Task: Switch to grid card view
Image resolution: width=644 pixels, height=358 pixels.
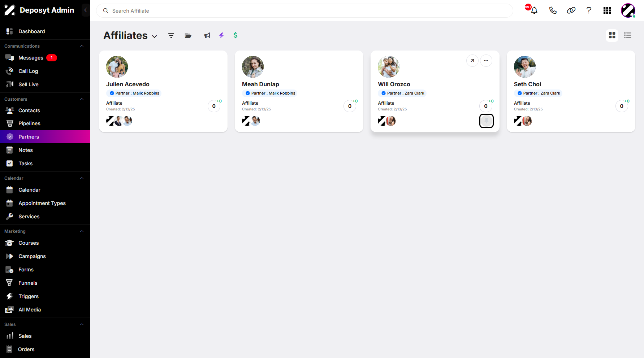Action: tap(612, 35)
